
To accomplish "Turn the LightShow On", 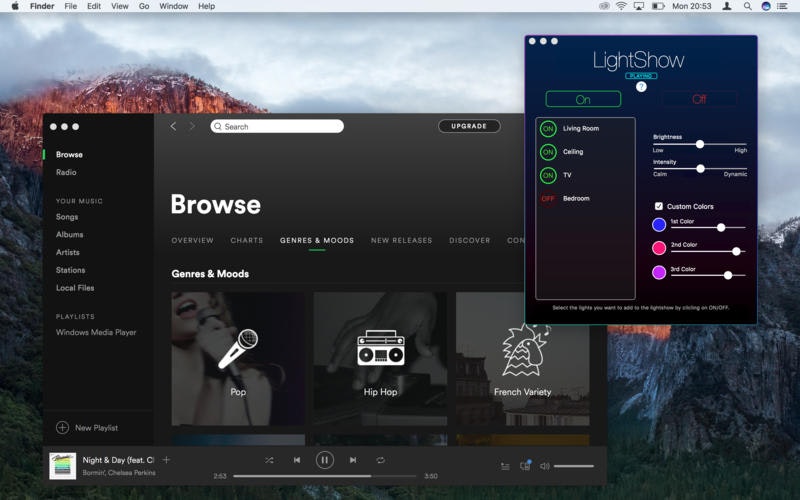I will pos(583,99).
